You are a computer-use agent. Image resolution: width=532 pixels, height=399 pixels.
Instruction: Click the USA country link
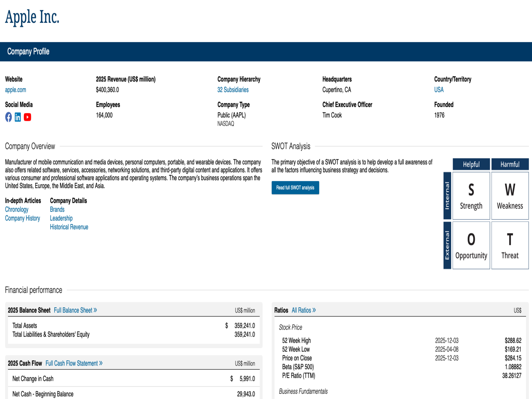pyautogui.click(x=439, y=90)
